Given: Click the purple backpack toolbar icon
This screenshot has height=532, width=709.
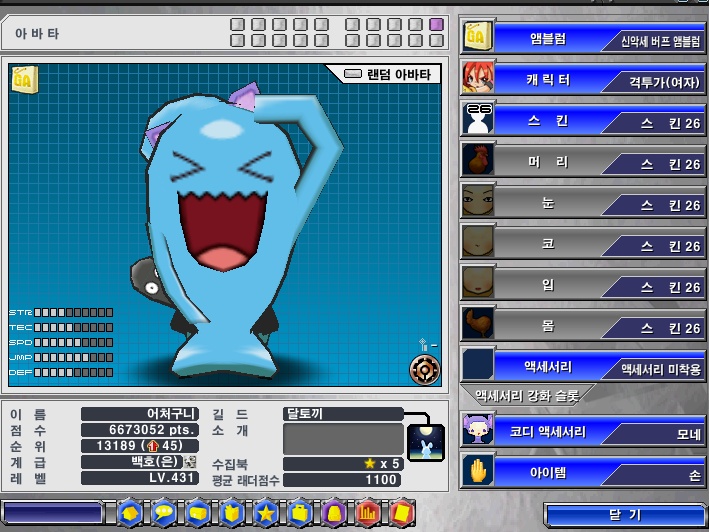Looking at the screenshot, I should point(334,513).
